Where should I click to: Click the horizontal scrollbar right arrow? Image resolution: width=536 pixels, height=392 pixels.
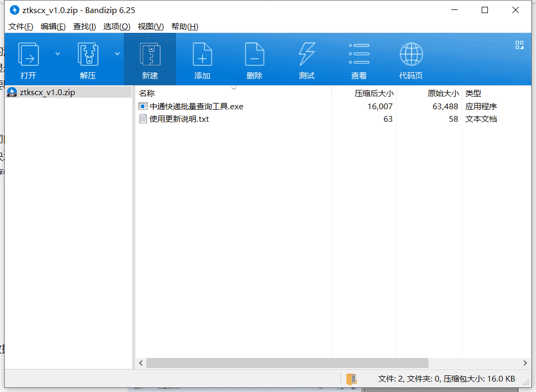coord(525,363)
